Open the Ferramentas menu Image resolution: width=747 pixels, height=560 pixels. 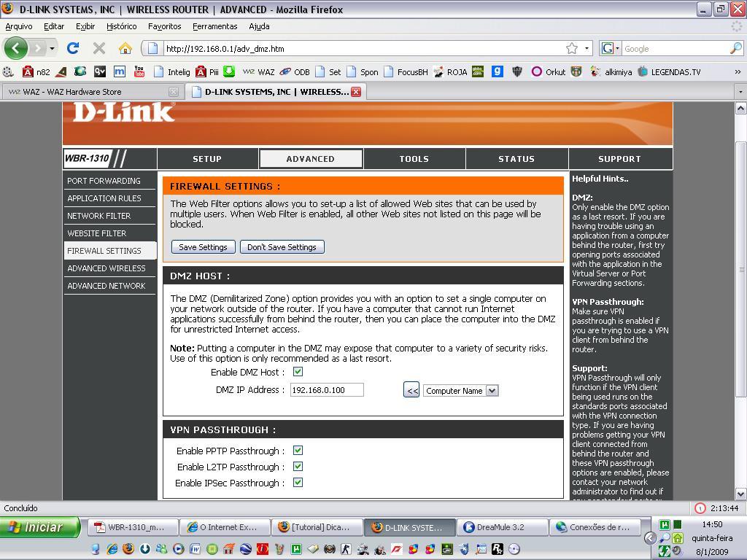pos(215,26)
